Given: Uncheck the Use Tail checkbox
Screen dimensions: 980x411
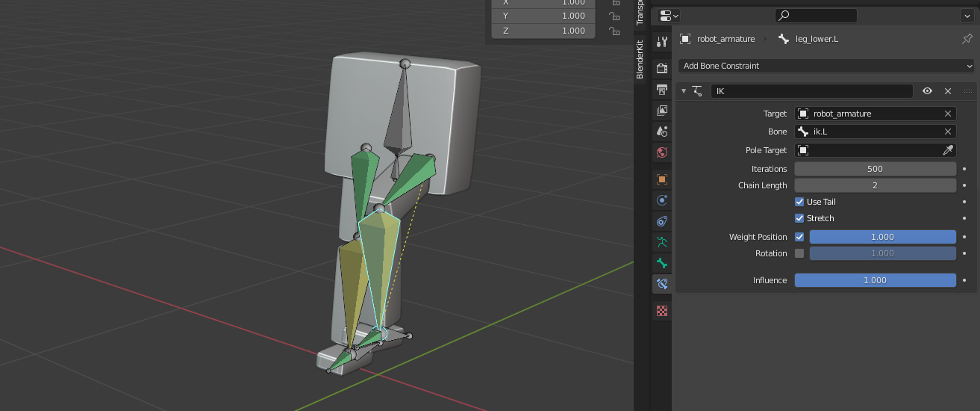Looking at the screenshot, I should [799, 202].
